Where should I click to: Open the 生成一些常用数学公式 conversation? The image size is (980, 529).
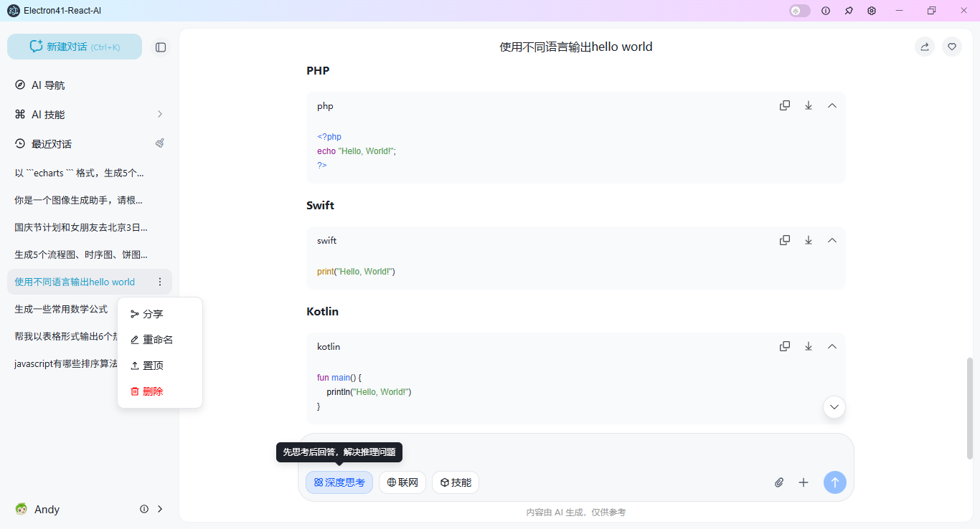pos(62,309)
